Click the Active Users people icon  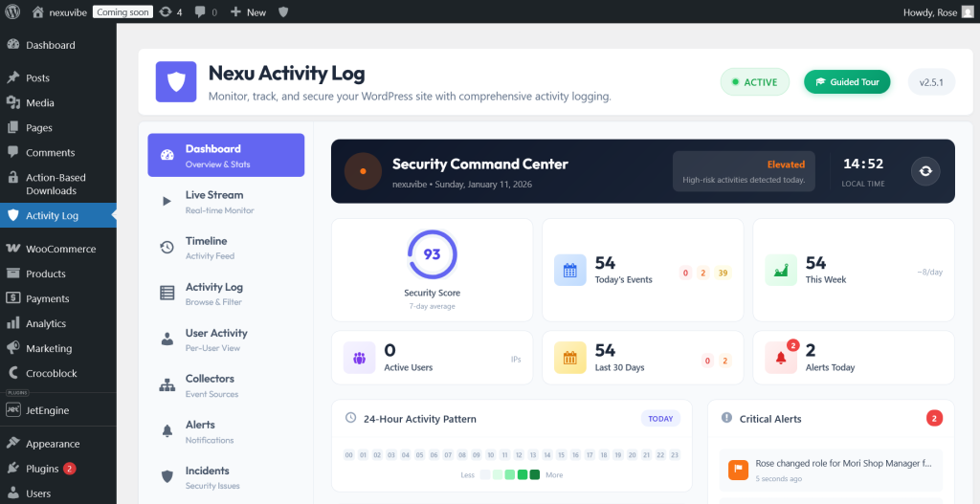360,358
